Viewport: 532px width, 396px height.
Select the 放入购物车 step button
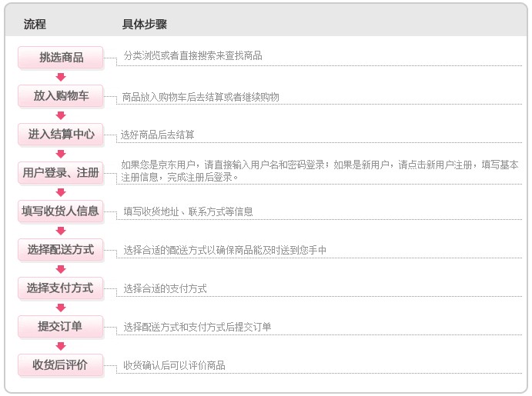[x=61, y=96]
